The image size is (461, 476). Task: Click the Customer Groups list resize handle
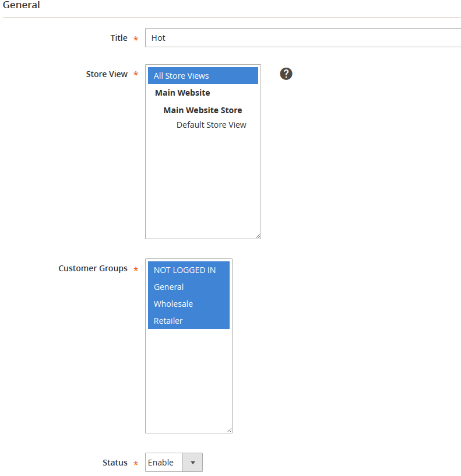click(x=229, y=430)
